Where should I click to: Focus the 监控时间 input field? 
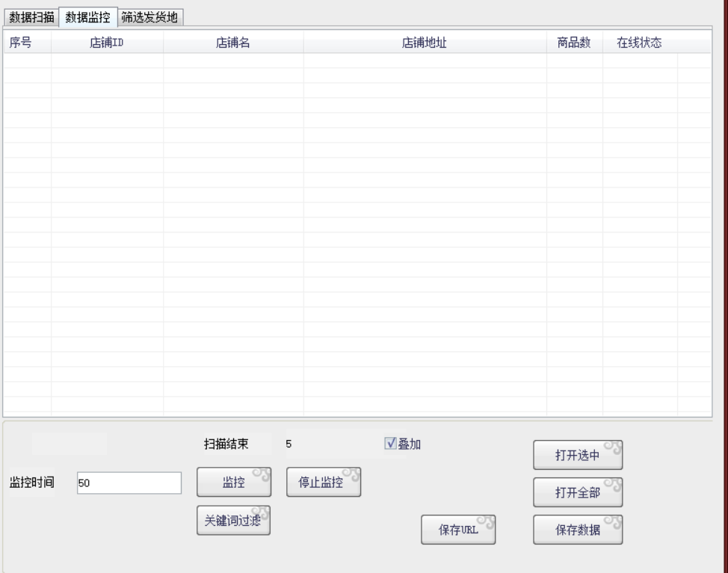[x=129, y=483]
